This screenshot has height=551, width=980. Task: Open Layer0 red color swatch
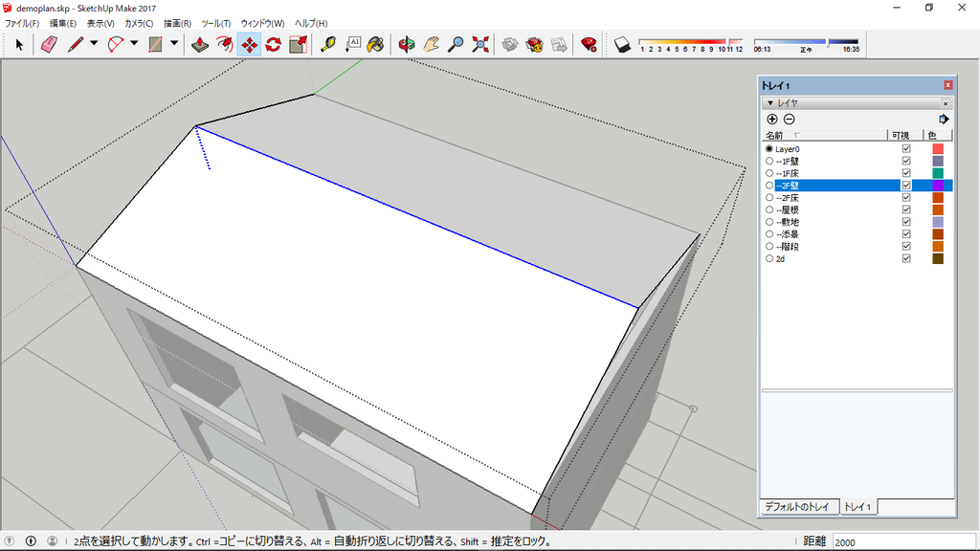(x=938, y=148)
